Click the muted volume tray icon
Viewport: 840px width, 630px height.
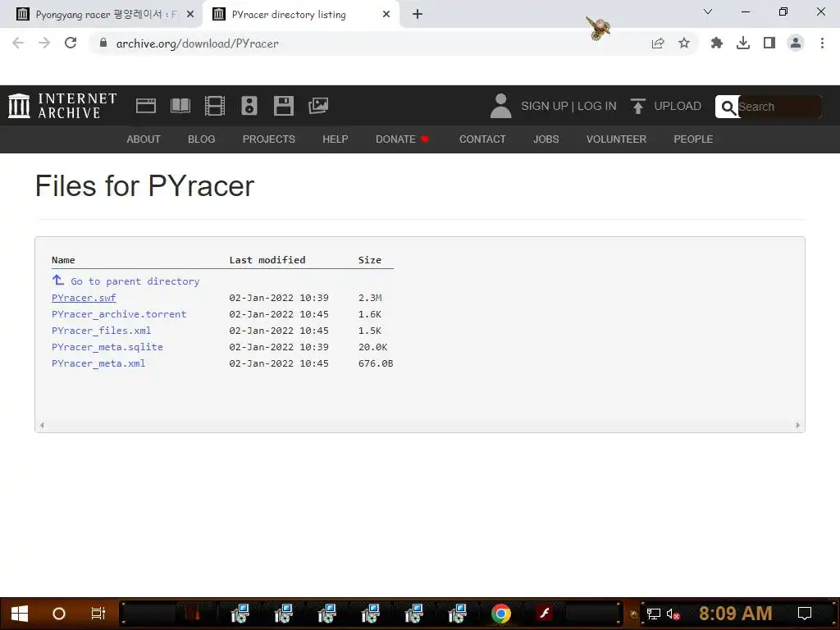[673, 614]
